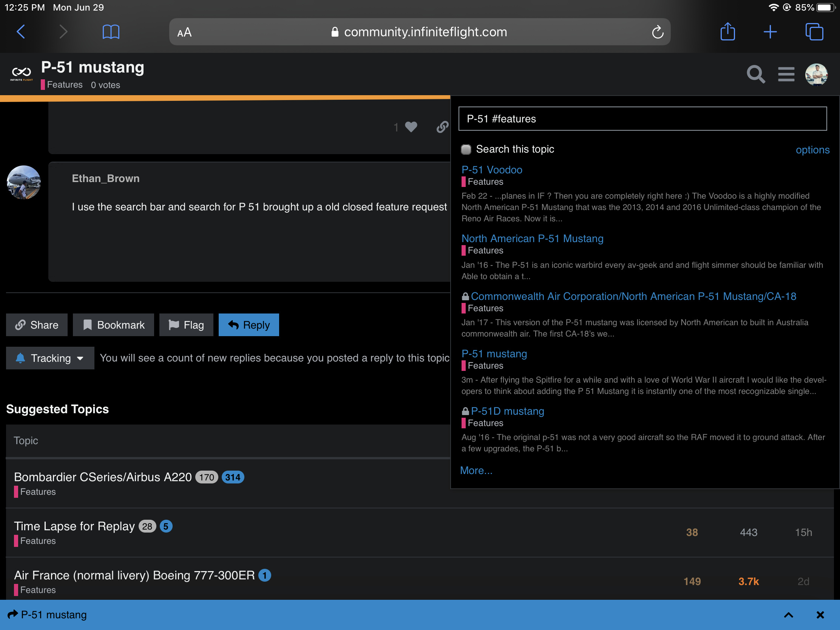Open the user profile avatar menu
Viewport: 840px width, 630px height.
816,74
